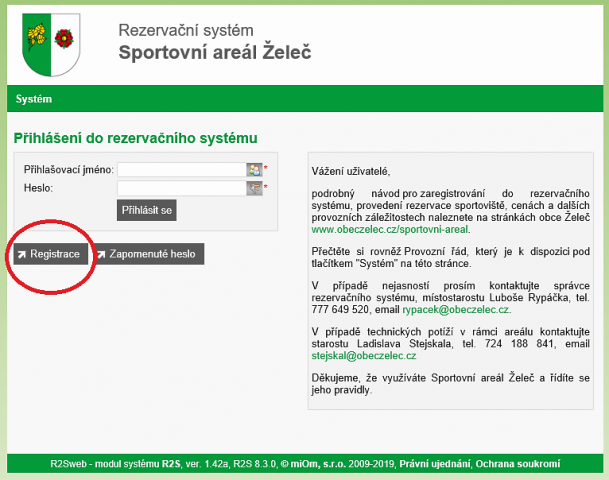Click the Přihlášení do rezervačního systému heading
609x480 pixels.
135,137
